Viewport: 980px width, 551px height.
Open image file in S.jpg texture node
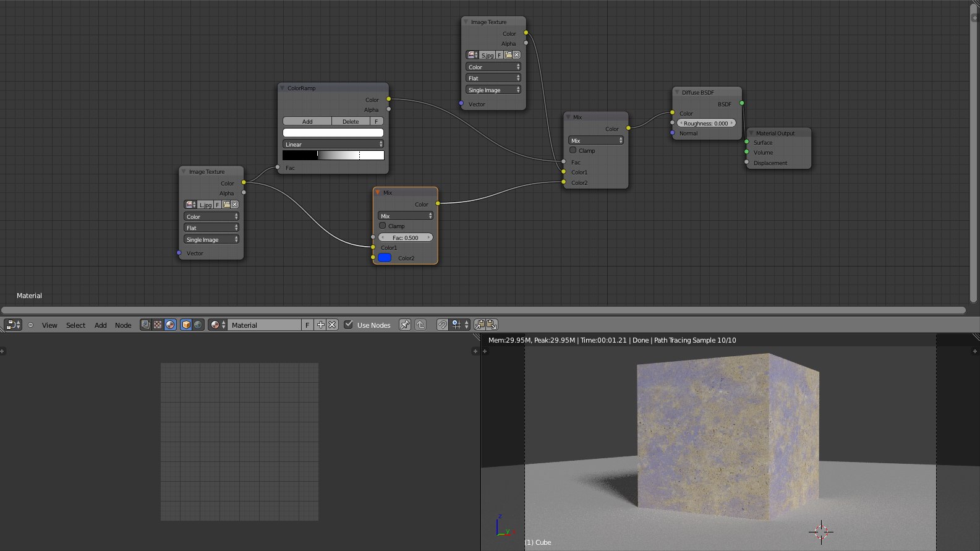click(x=508, y=55)
